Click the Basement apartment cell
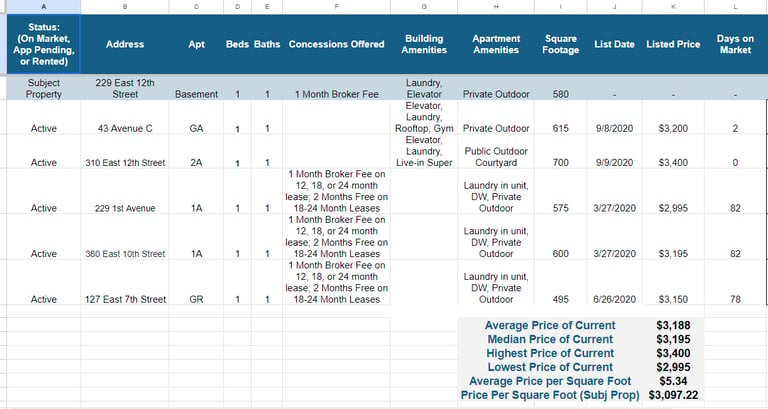The height and width of the screenshot is (409, 768). (196, 88)
